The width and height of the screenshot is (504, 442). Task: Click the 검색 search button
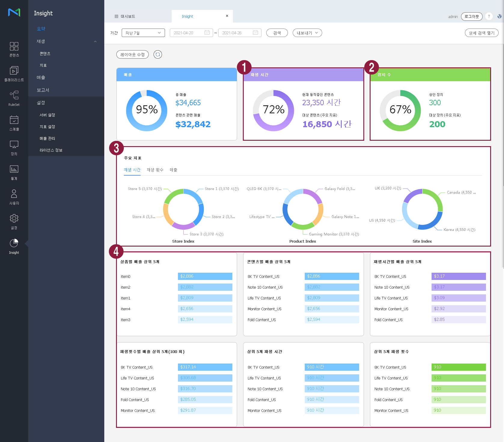pyautogui.click(x=277, y=33)
